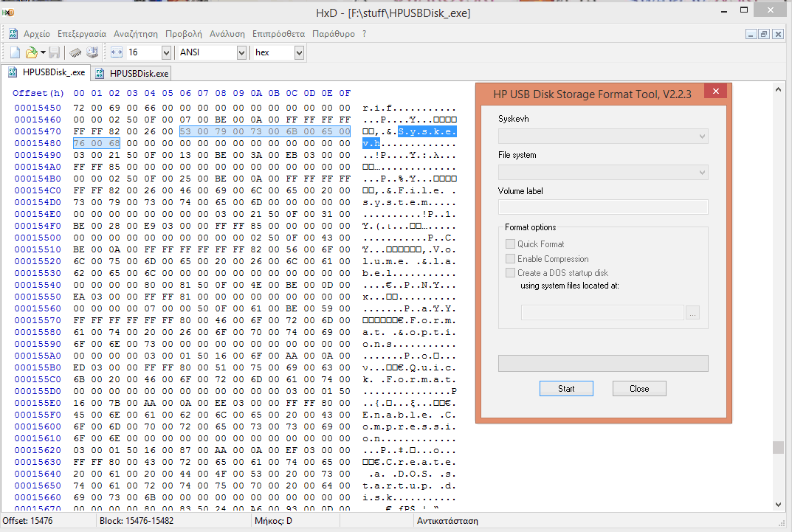Image resolution: width=792 pixels, height=532 pixels.
Task: Click the status bar 'Offset: 15476'
Action: [27, 521]
